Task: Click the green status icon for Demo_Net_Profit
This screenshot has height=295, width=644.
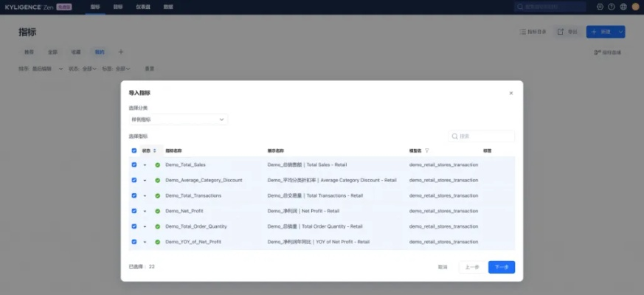Action: coord(157,211)
